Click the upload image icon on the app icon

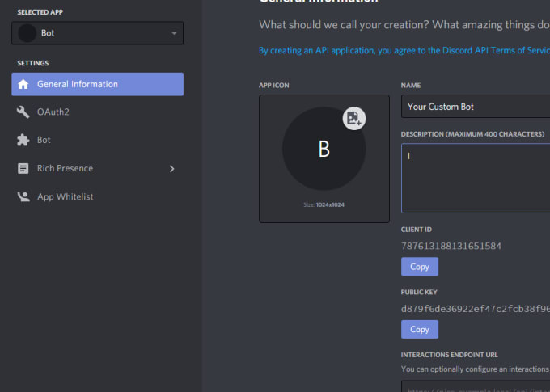click(354, 118)
